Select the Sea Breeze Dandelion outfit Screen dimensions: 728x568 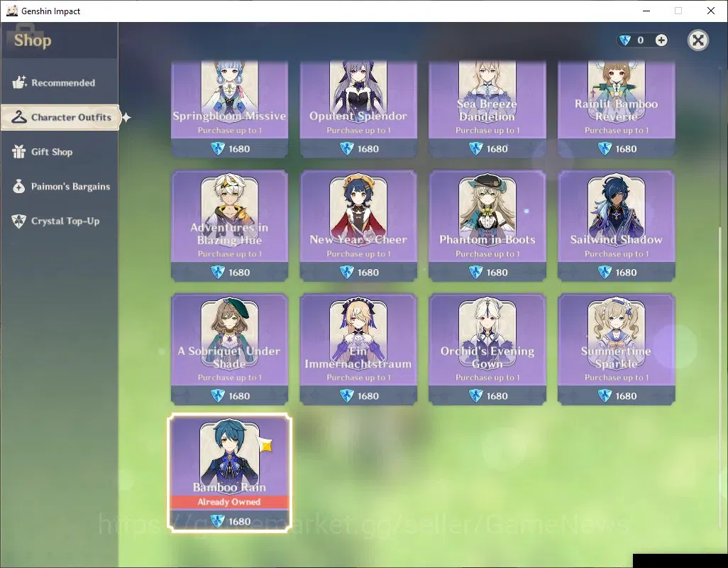point(487,109)
